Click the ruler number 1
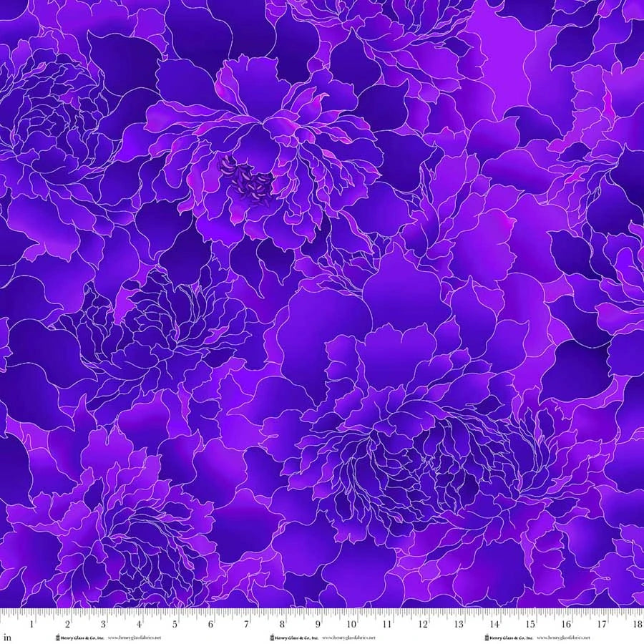This screenshot has height=644, width=644. [x=31, y=625]
